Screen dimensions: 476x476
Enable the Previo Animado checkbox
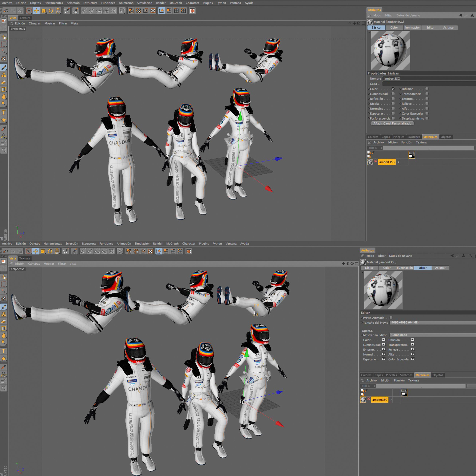coord(391,318)
